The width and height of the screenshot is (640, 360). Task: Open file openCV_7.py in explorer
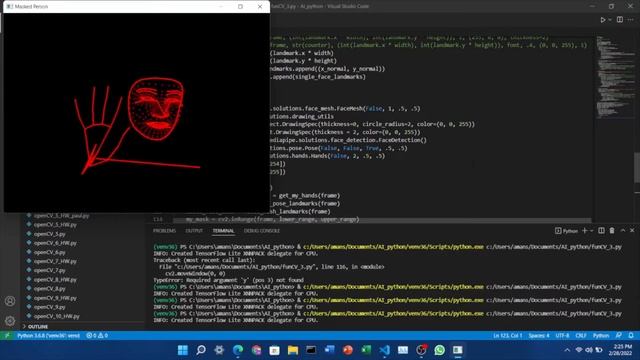pyautogui.click(x=50, y=270)
